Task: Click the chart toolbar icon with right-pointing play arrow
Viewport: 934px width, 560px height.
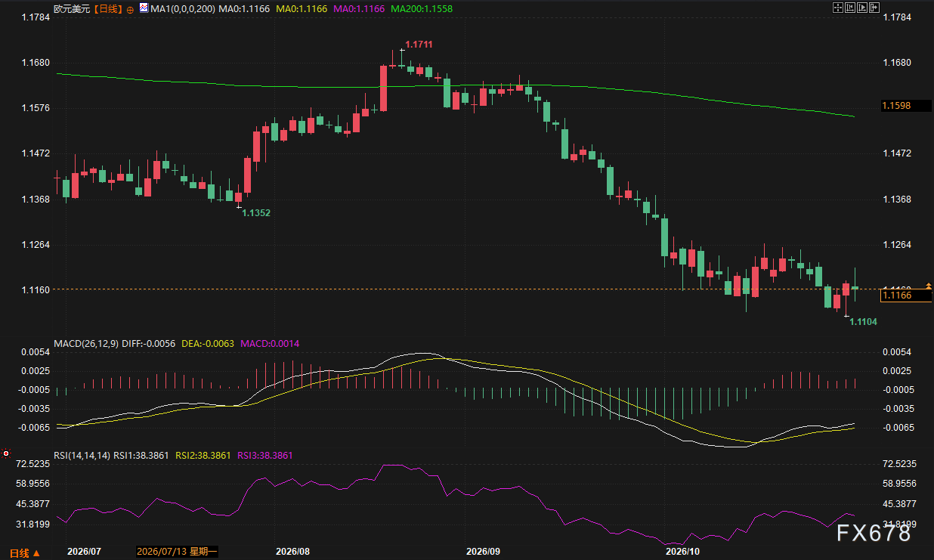Action: (x=861, y=8)
